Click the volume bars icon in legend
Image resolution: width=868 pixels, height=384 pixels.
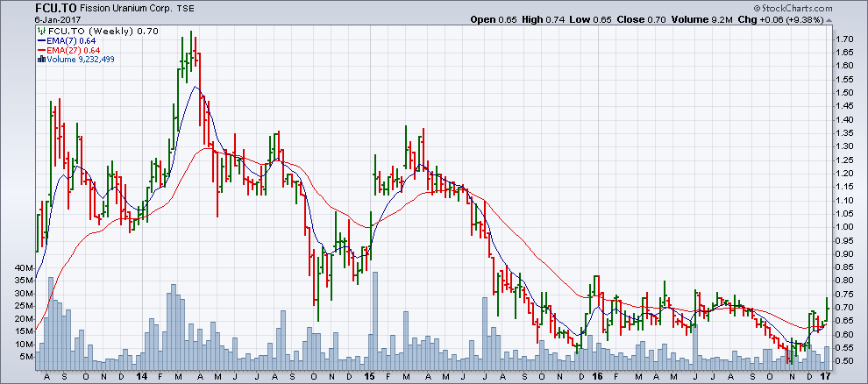pos(41,59)
